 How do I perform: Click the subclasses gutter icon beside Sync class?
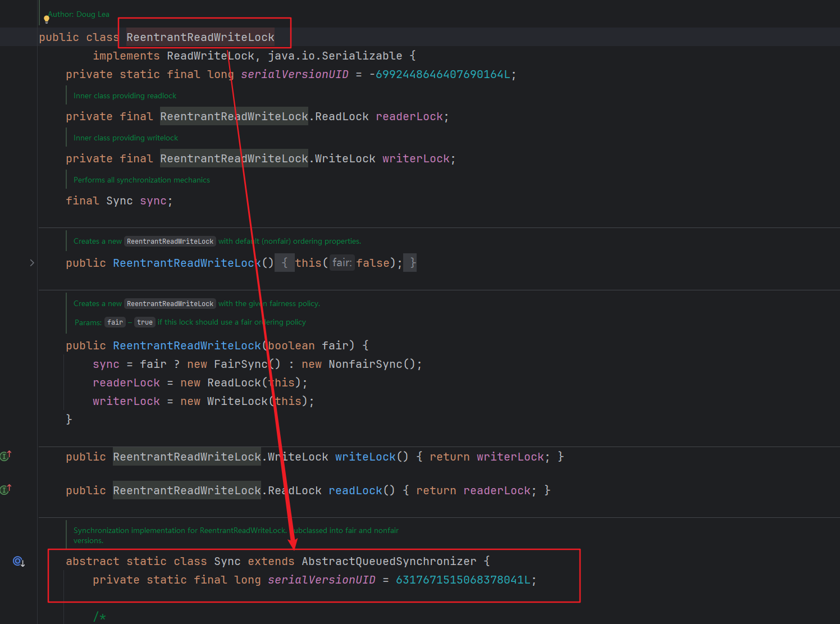pyautogui.click(x=19, y=561)
